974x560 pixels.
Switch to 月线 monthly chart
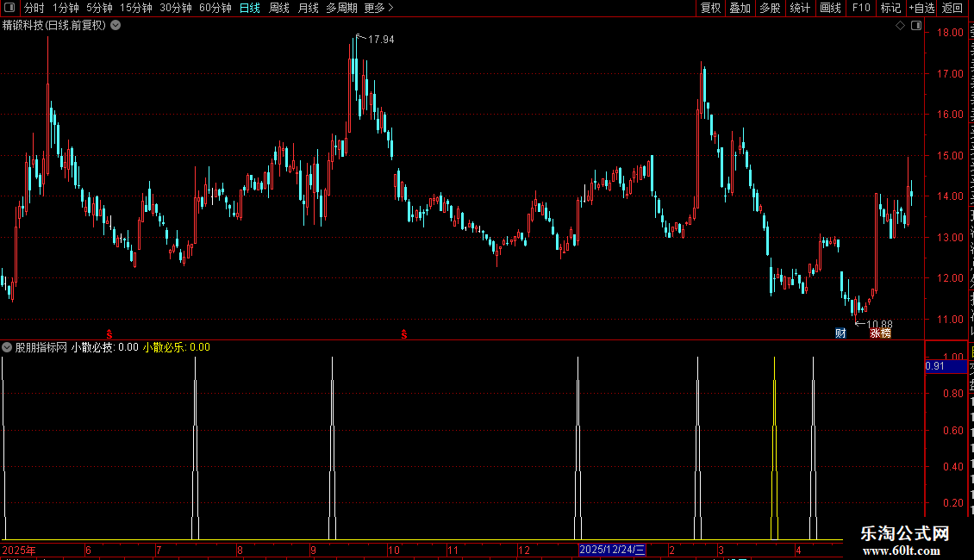[x=308, y=8]
